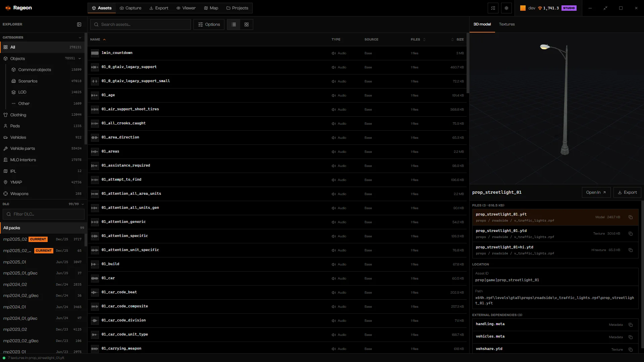The image size is (644, 362).
Task: Select the 3D model preview tab
Action: (x=482, y=24)
